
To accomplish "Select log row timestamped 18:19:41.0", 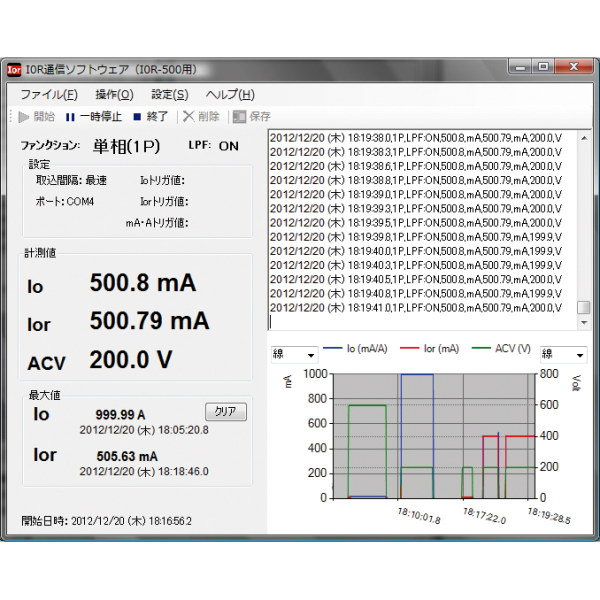I will [416, 308].
